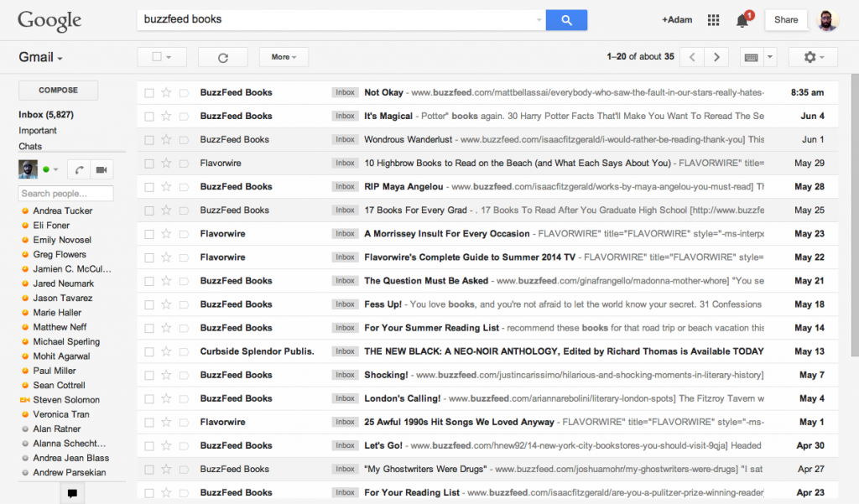Click the Compose button
859x504 pixels.
click(x=58, y=91)
